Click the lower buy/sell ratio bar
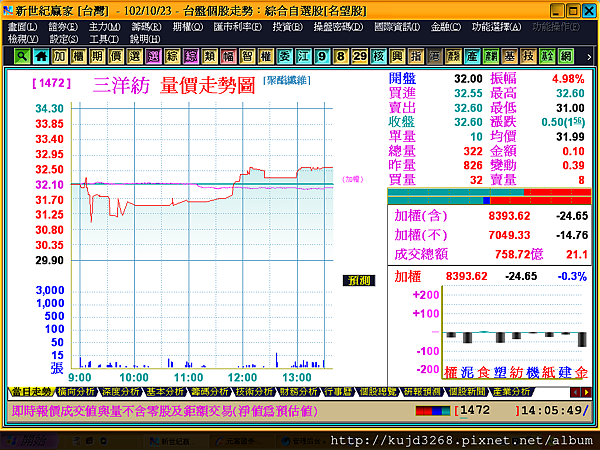600x450 pixels. pos(489,200)
